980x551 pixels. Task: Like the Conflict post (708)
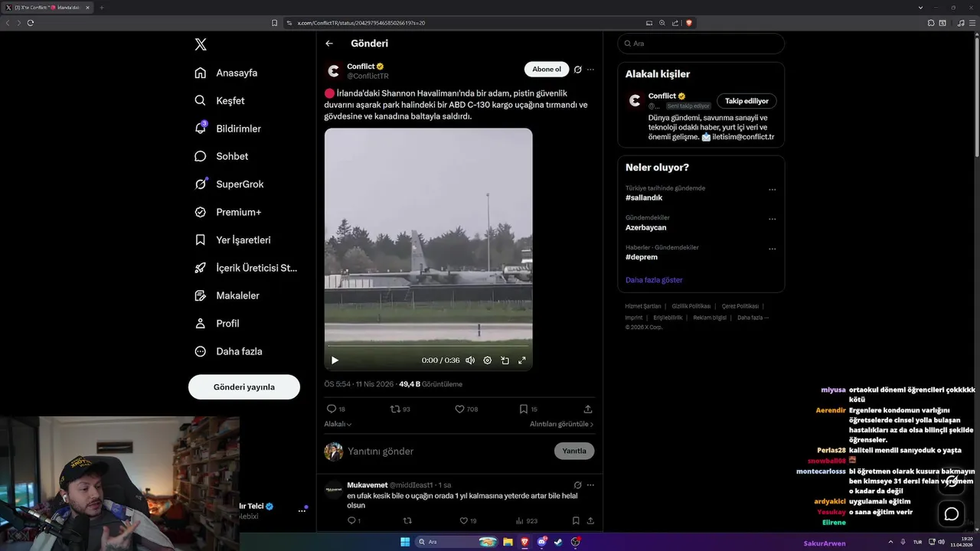coord(466,409)
